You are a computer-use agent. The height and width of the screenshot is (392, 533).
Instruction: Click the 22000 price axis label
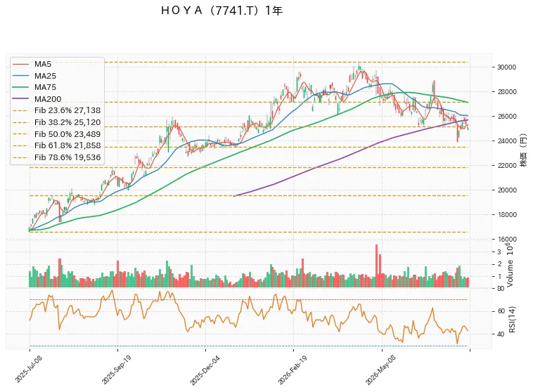click(x=506, y=165)
